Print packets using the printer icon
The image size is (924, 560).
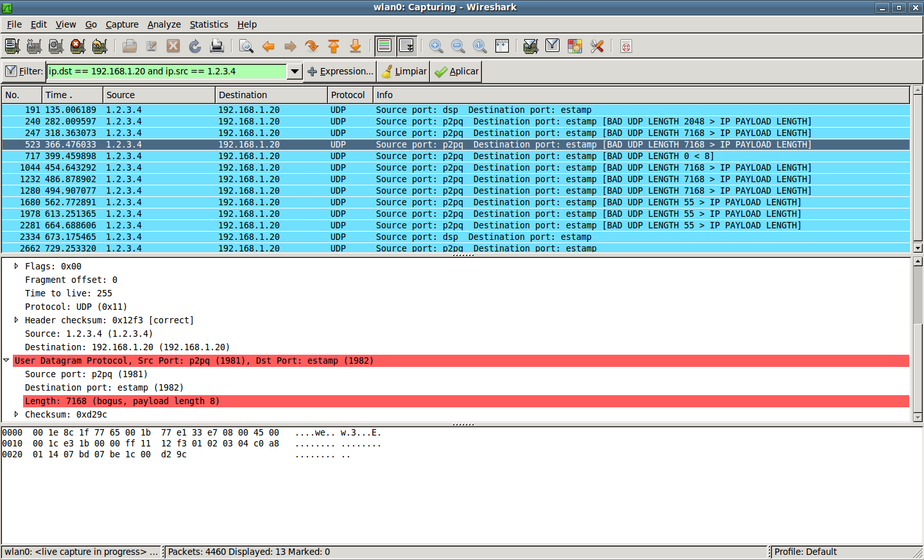coord(217,46)
